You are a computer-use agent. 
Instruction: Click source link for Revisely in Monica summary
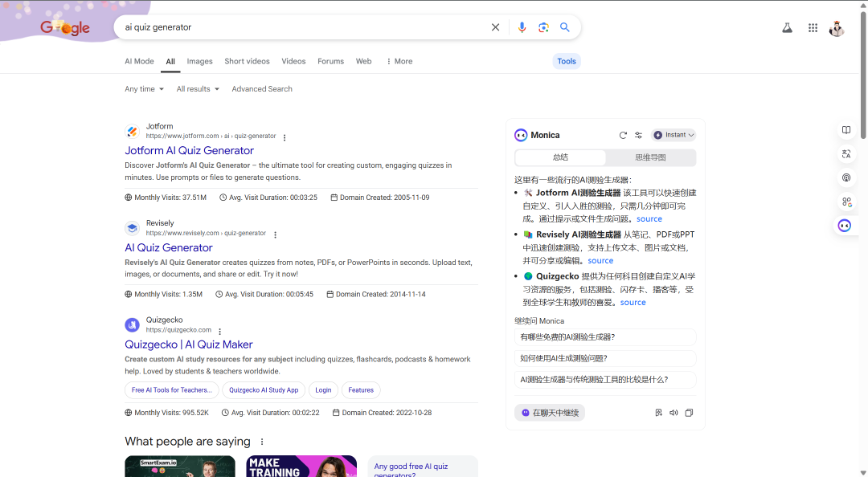pos(600,261)
